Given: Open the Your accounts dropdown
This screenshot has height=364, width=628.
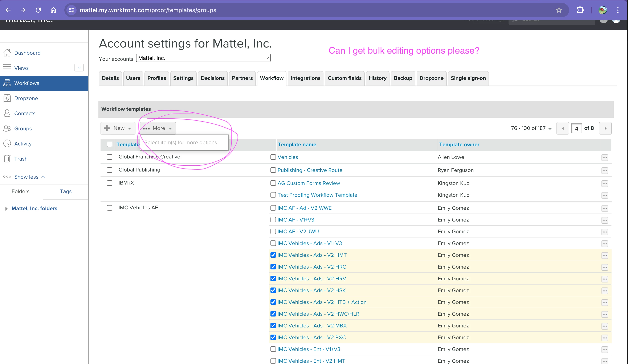Looking at the screenshot, I should [x=203, y=58].
